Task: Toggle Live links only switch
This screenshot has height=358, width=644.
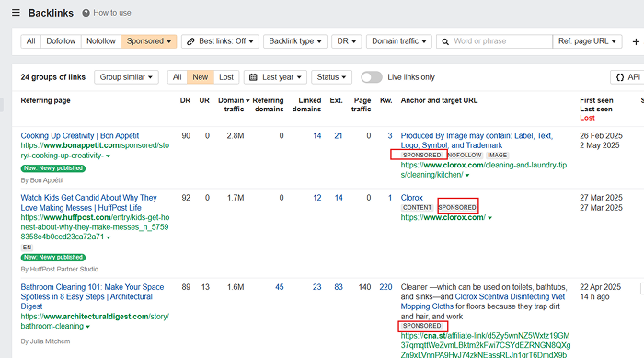Action: point(372,77)
